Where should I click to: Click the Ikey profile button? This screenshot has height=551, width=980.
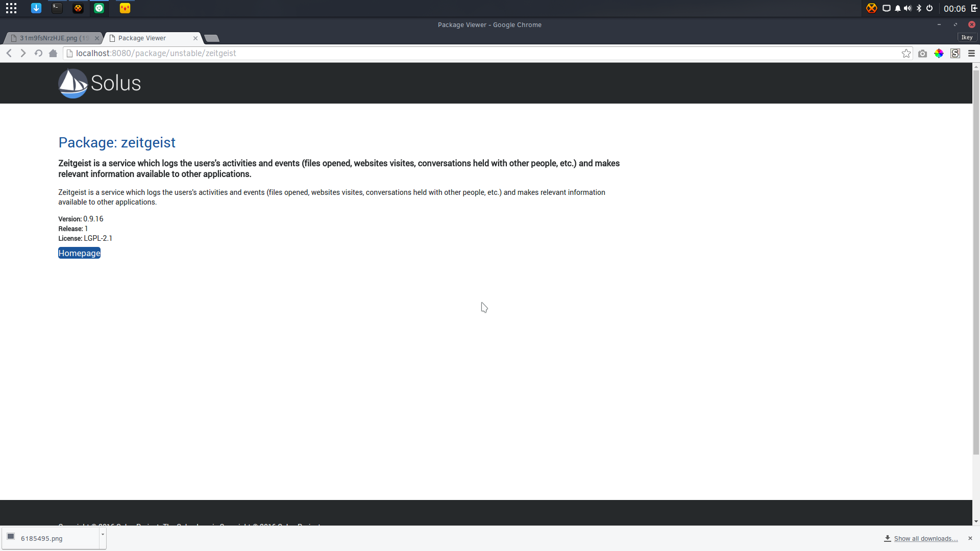[967, 37]
